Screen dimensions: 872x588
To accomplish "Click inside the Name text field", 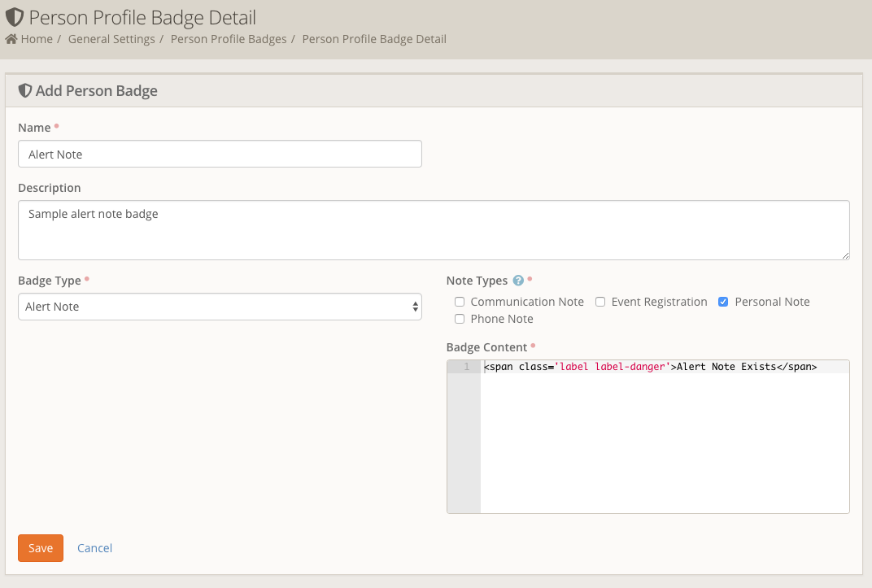I will (x=220, y=154).
